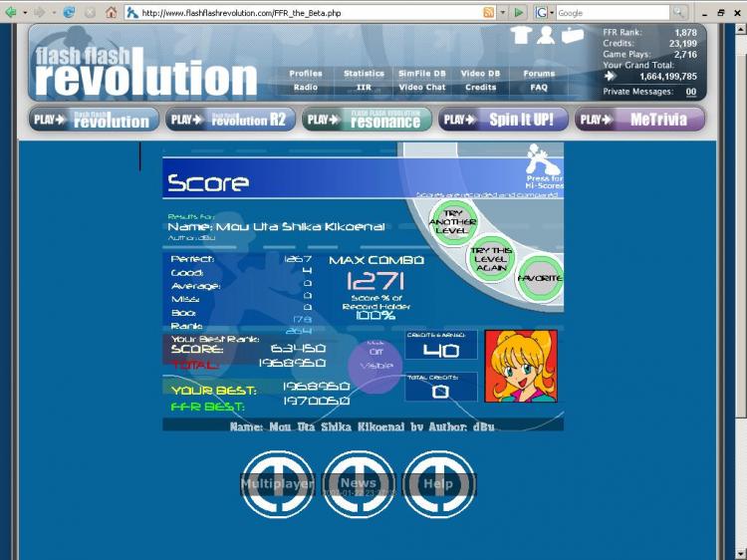This screenshot has width=747, height=560.
Task: Open the FAQ link
Action: pyautogui.click(x=539, y=88)
